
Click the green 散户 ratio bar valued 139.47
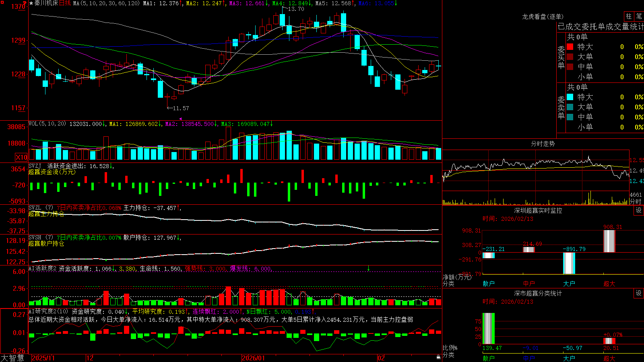[x=489, y=329]
